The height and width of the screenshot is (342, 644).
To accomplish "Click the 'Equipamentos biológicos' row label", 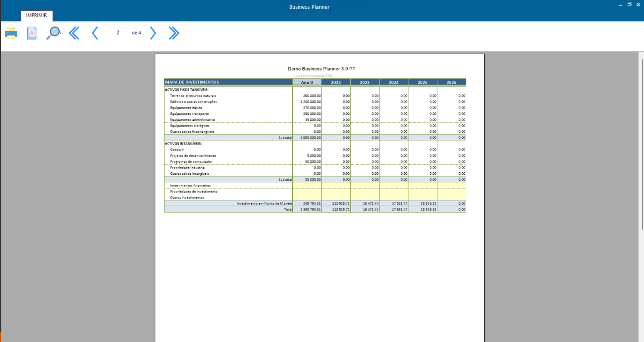I will coord(190,126).
